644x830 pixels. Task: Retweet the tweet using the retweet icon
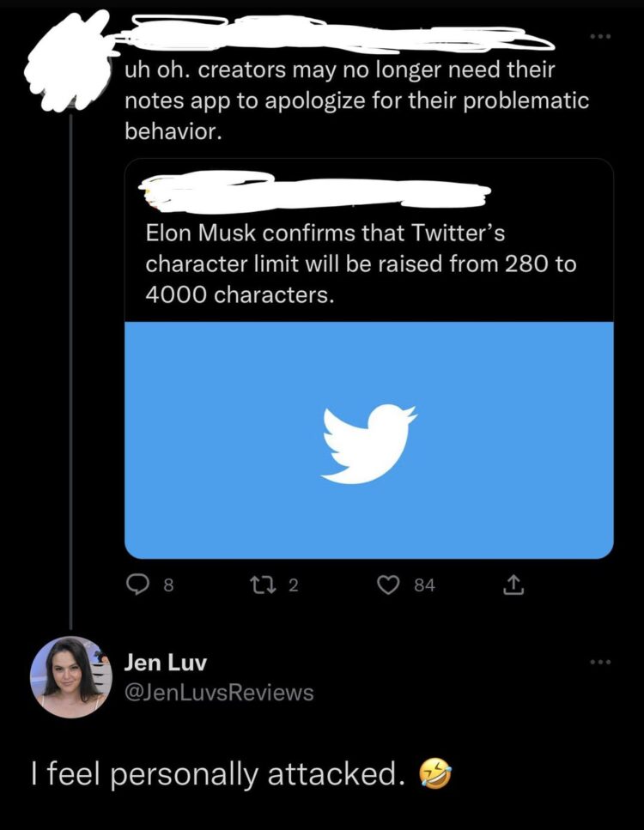point(264,585)
